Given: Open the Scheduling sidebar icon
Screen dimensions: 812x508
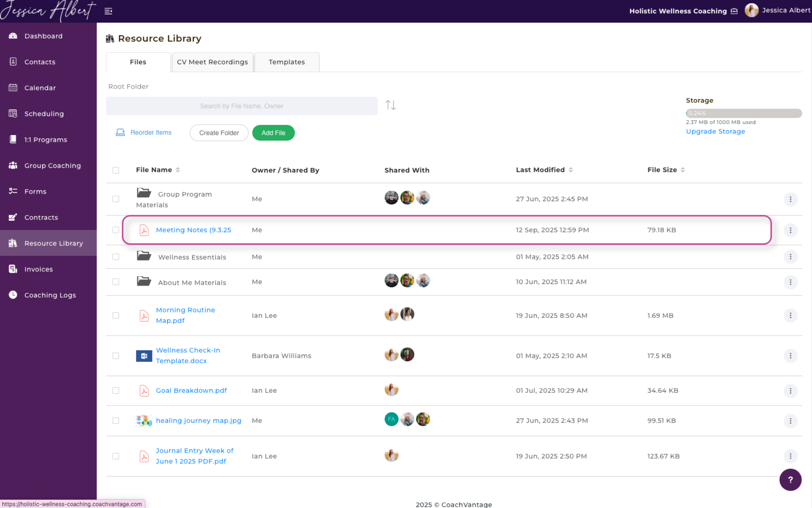Looking at the screenshot, I should [x=13, y=113].
